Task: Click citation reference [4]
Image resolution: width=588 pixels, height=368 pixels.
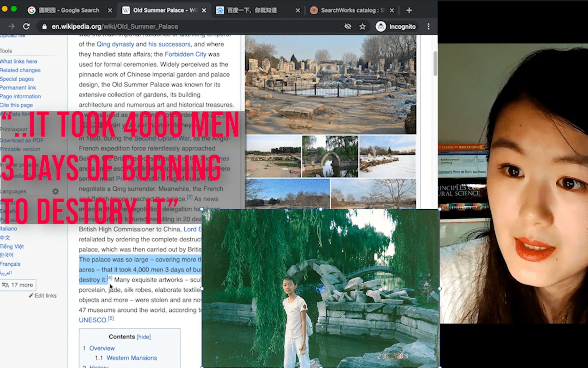Action: pyautogui.click(x=110, y=278)
